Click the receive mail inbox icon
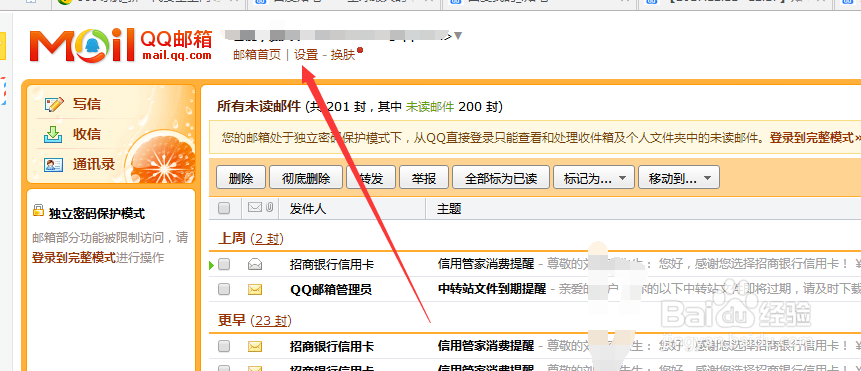Viewport: 861px width, 371px height. pos(54,134)
